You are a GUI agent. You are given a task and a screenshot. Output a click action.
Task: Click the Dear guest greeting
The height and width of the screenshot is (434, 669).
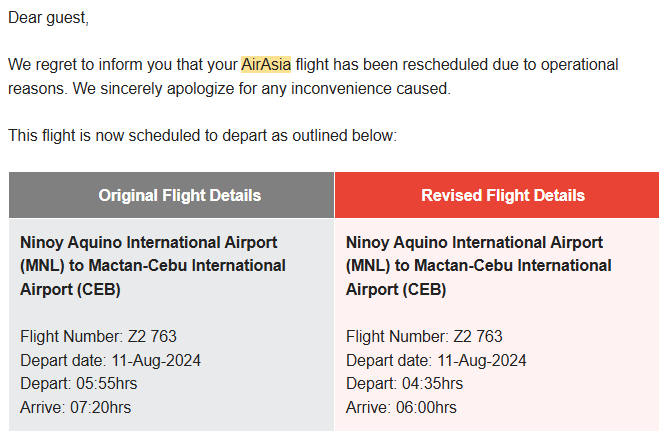pyautogui.click(x=48, y=18)
